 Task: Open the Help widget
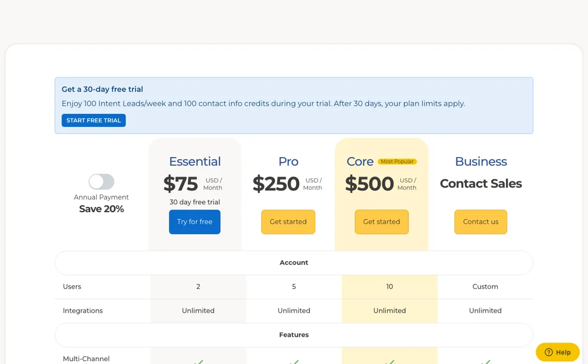click(558, 352)
